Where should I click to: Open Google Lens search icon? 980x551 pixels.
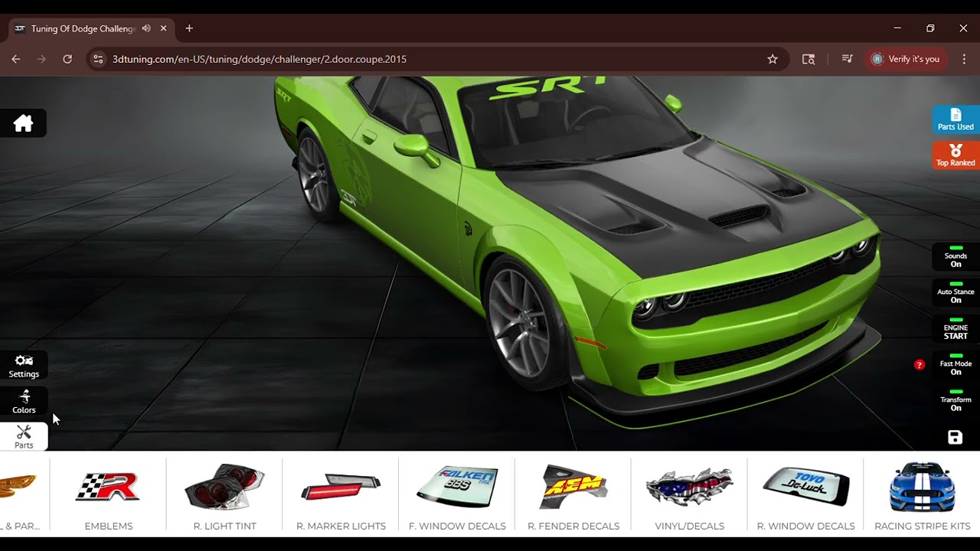[808, 59]
